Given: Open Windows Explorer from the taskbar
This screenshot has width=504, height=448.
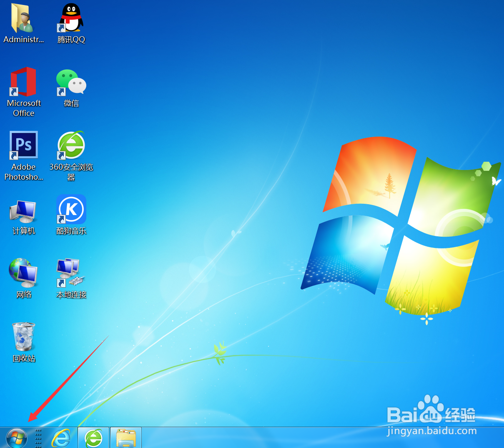Looking at the screenshot, I should pyautogui.click(x=126, y=438).
